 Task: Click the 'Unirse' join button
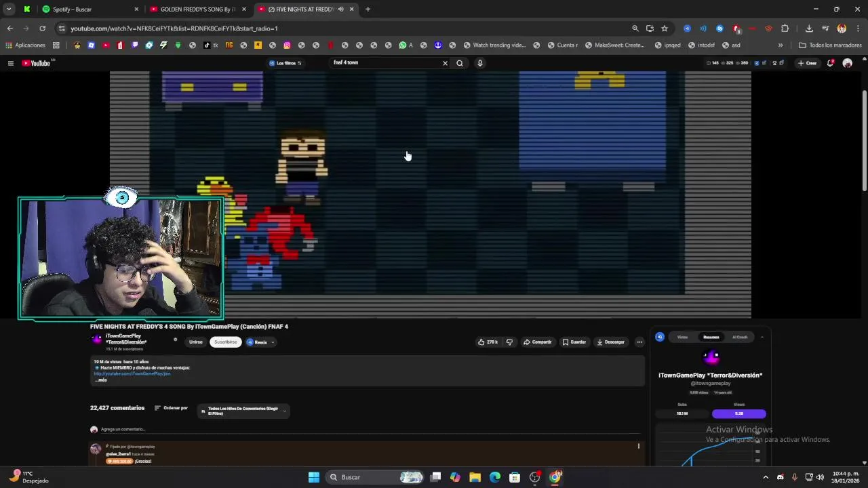pos(196,342)
